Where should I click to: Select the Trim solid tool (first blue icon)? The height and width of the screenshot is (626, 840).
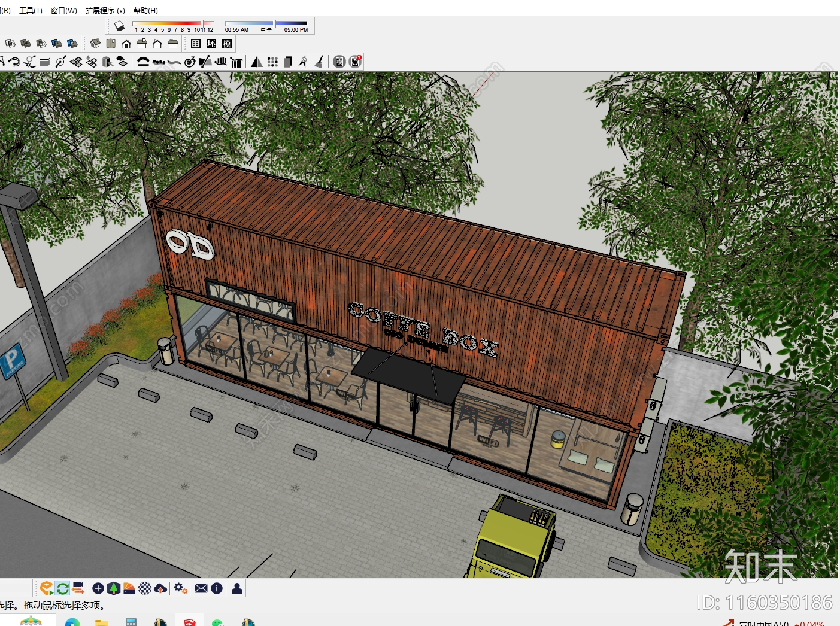coord(57,44)
